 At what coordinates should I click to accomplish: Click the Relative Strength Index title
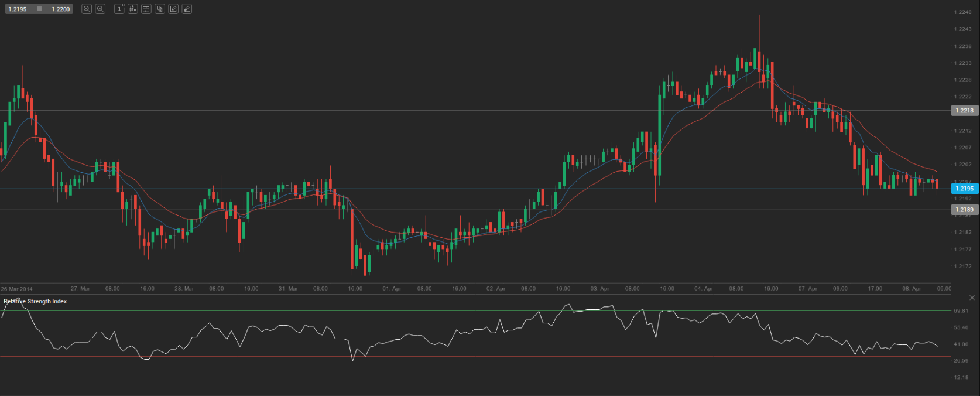click(x=35, y=301)
